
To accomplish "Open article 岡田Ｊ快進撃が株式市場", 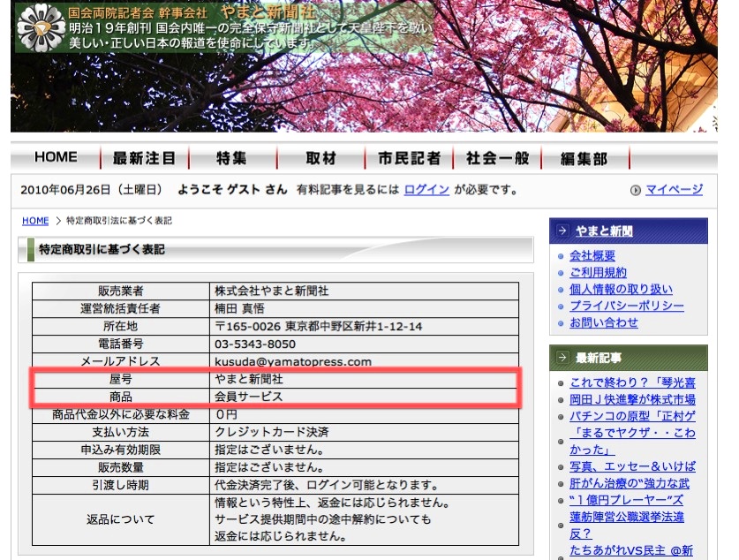I will coord(632,399).
